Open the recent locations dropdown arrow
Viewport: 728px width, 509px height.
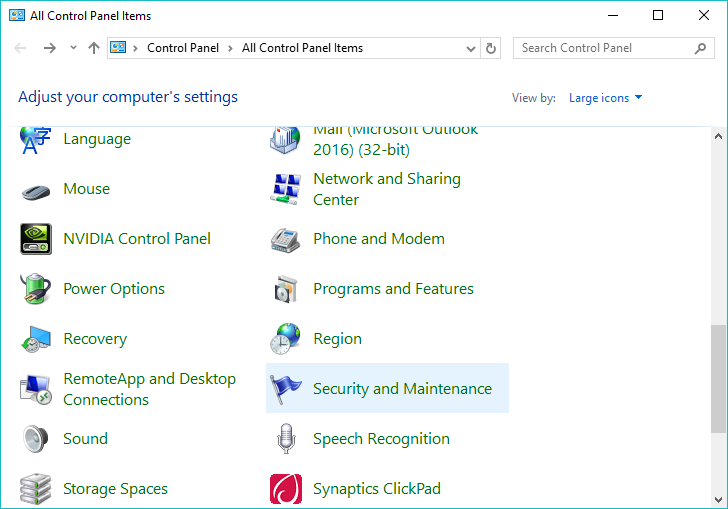click(73, 48)
